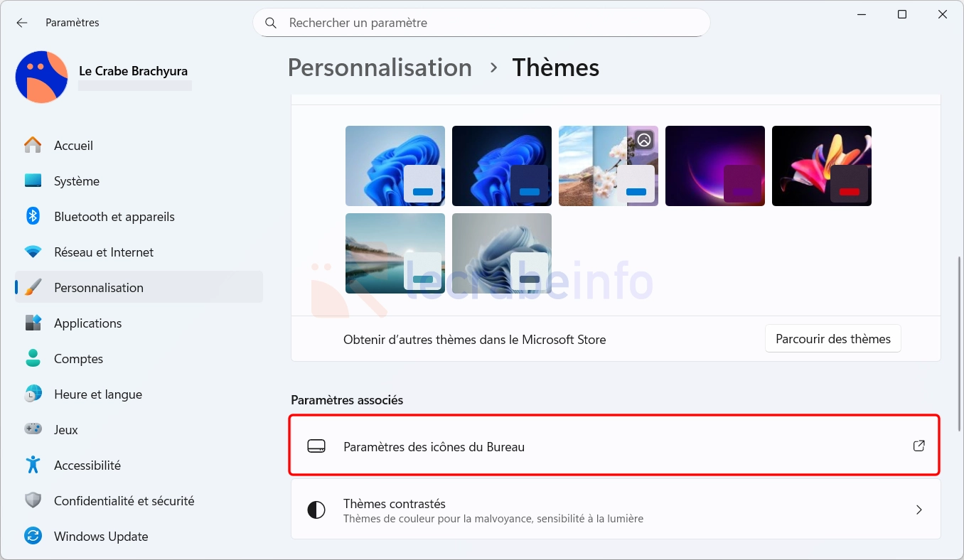
Task: Open Réseau et Internet settings
Action: [x=139, y=252]
